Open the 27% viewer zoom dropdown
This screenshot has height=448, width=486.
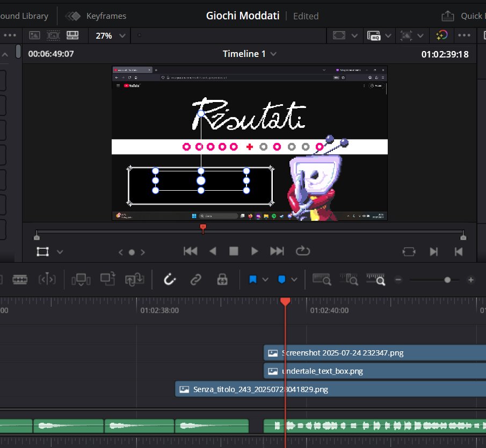click(x=110, y=35)
